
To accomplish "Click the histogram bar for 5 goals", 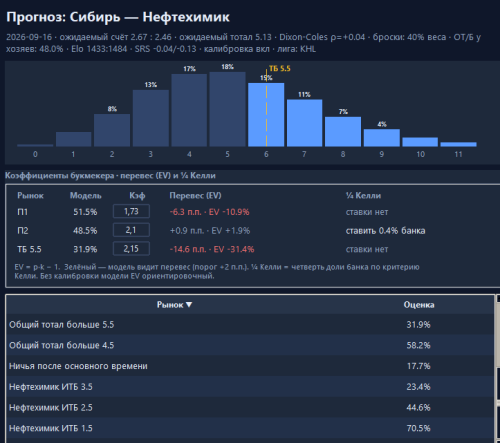I will [228, 109].
